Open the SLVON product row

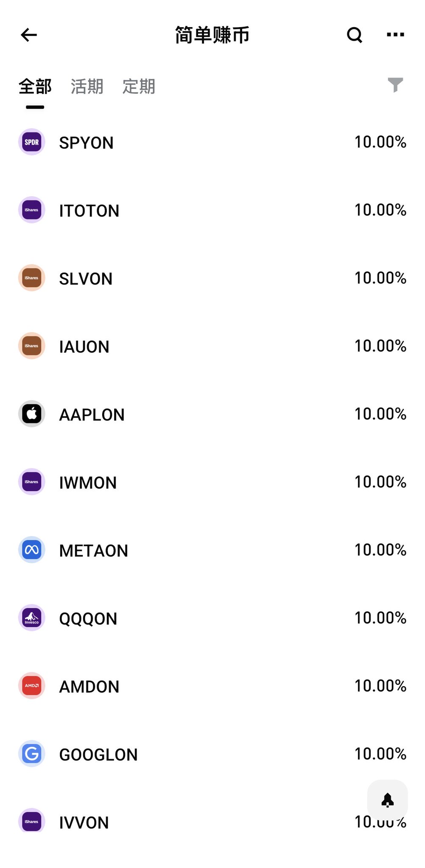(x=212, y=278)
